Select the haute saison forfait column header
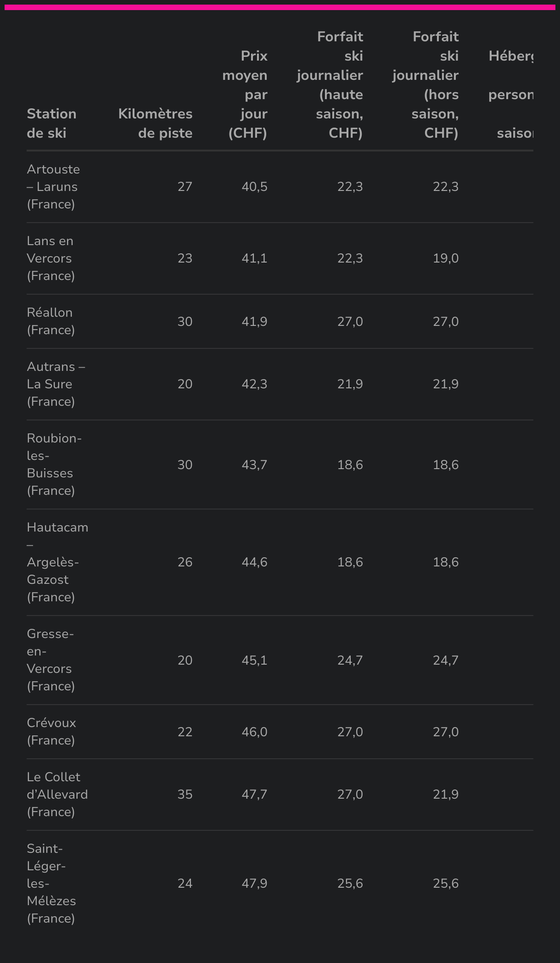The image size is (560, 963). coord(330,84)
